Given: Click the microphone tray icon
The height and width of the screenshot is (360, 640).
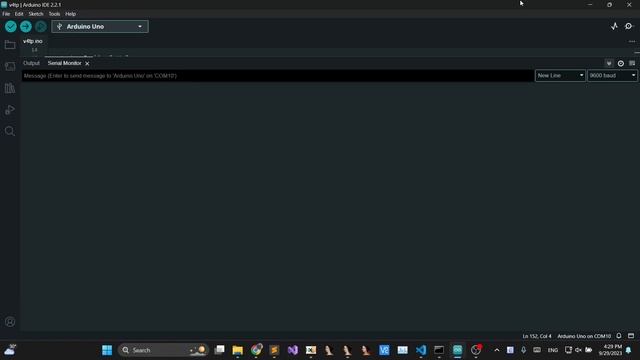Looking at the screenshot, I should click(x=524, y=350).
